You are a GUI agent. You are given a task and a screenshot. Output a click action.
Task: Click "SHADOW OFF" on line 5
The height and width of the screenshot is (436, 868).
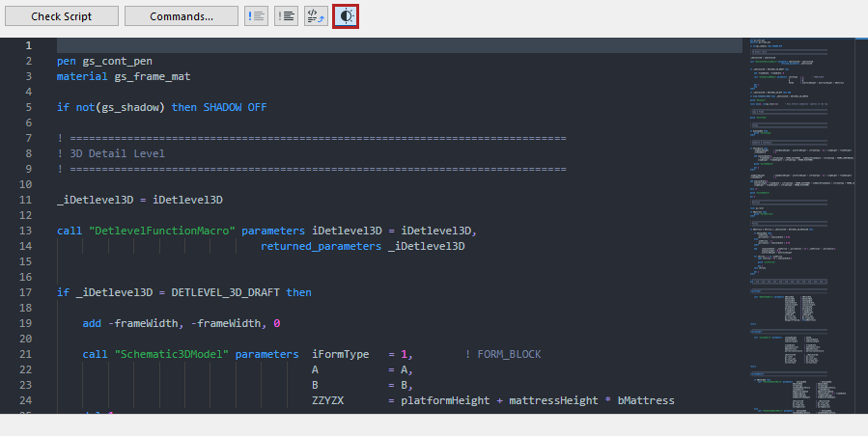point(235,107)
